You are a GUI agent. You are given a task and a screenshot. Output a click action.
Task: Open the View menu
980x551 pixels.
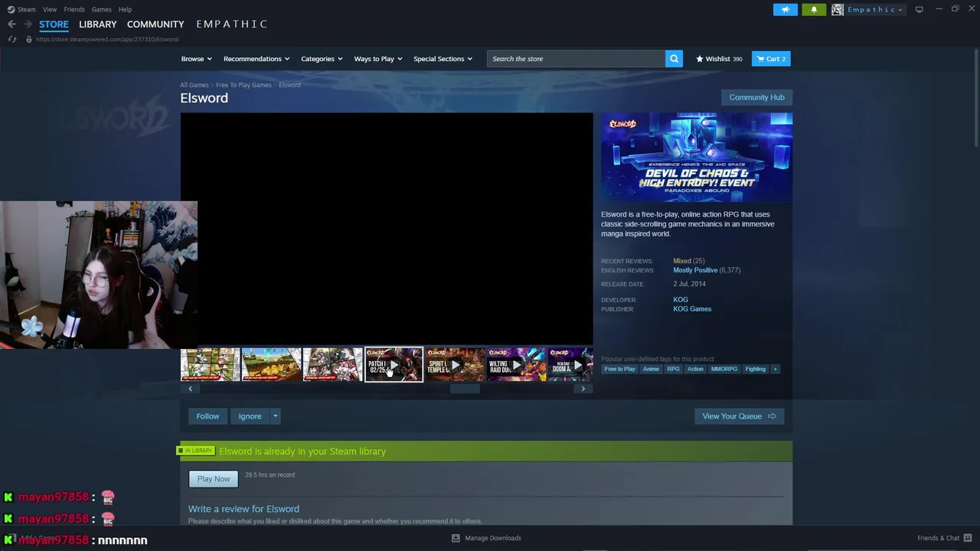(x=50, y=9)
